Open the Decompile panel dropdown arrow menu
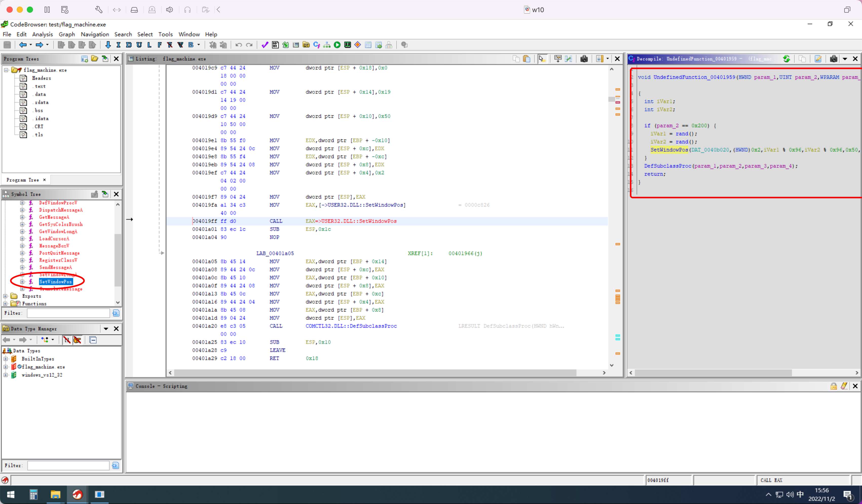 pos(845,59)
